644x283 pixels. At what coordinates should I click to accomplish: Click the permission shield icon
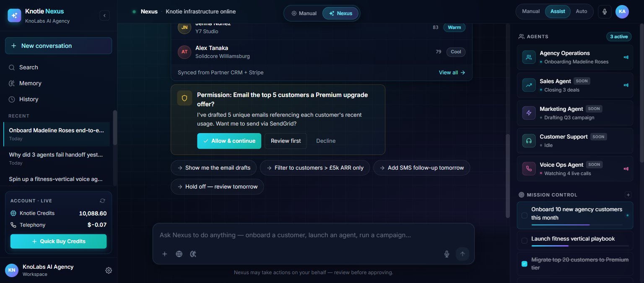184,98
